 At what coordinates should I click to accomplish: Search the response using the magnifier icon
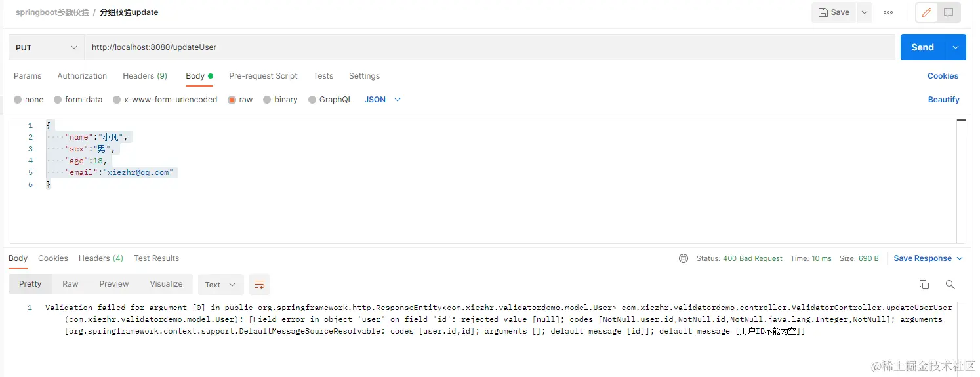[x=950, y=285]
